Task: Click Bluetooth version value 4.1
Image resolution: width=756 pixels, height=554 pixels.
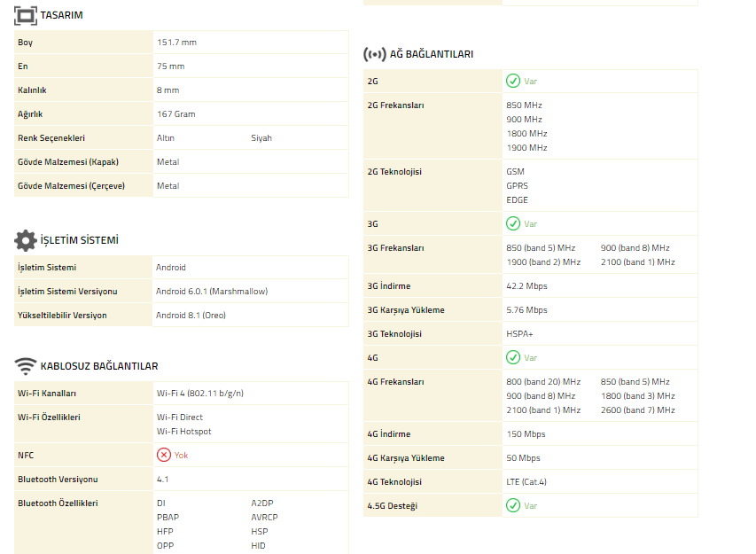Action: click(x=162, y=480)
